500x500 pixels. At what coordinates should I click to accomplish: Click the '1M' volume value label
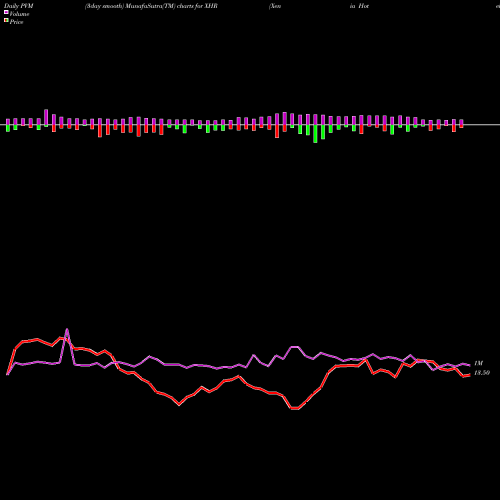click(x=478, y=363)
